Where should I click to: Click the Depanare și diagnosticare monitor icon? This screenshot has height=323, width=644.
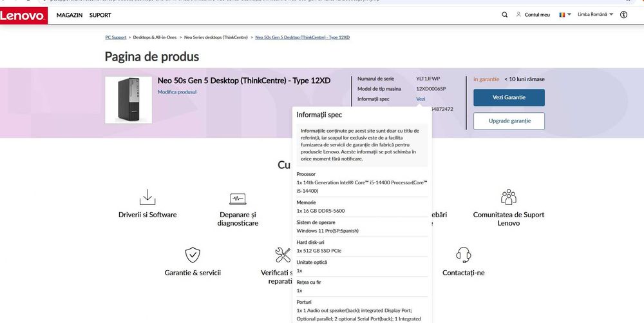coord(238,199)
